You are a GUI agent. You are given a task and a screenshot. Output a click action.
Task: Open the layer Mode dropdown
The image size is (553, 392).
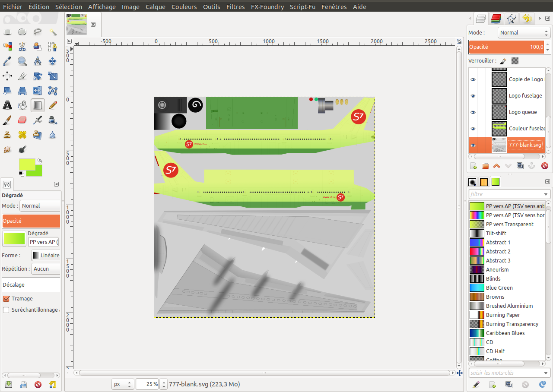524,33
